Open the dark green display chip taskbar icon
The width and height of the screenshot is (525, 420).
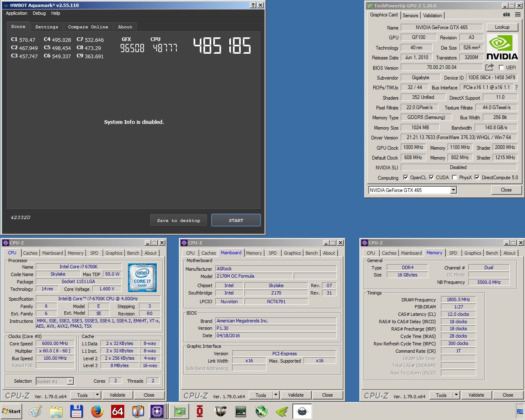tap(241, 411)
